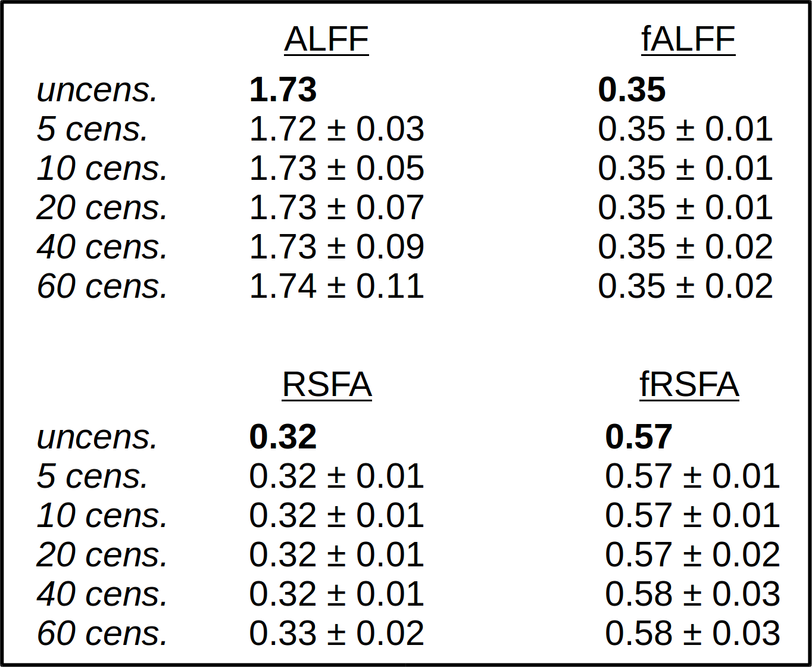Click the underlined fALFF column heading
Viewport: 812px width, 667px height.
tap(688, 40)
